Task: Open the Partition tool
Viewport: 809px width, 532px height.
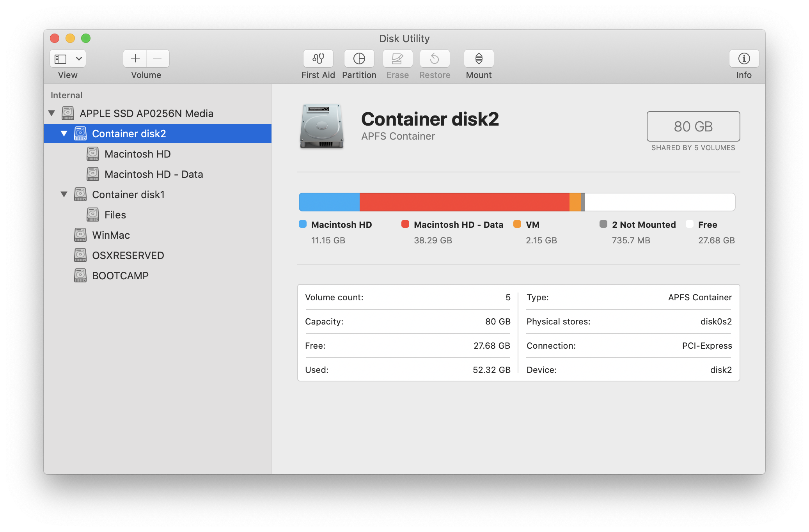Action: (x=359, y=59)
